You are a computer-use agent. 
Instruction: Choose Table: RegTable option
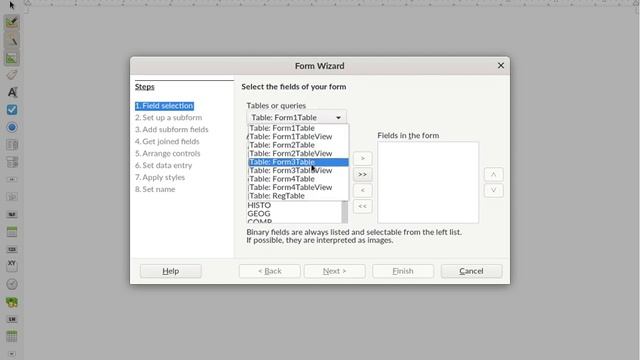298,196
